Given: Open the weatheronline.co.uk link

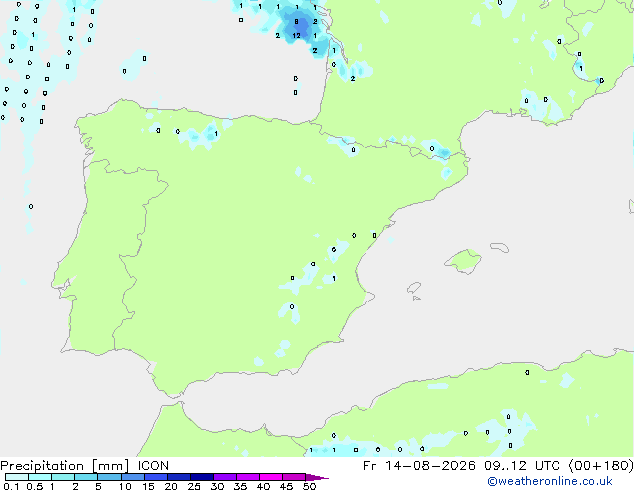Looking at the screenshot, I should [550, 481].
